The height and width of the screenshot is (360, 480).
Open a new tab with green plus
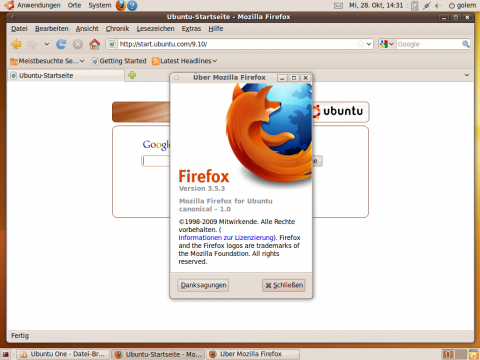132,75
